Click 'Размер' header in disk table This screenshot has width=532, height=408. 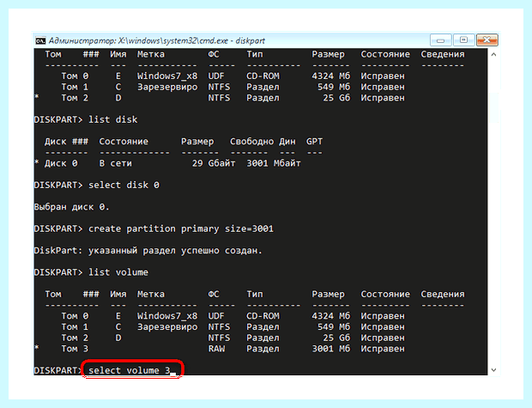pos(197,142)
